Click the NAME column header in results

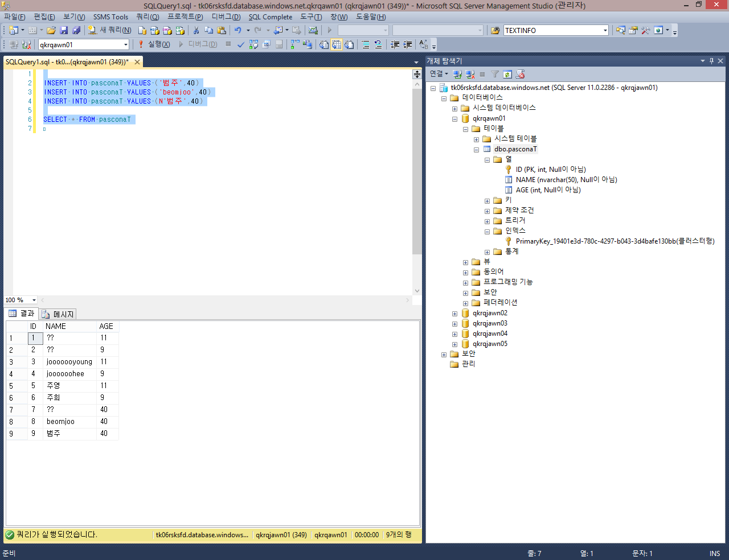[70, 327]
